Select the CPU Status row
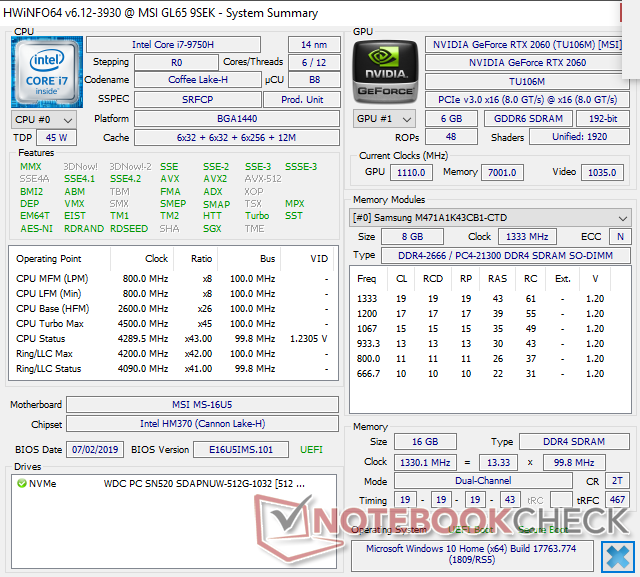The height and width of the screenshot is (577, 640). [173, 339]
